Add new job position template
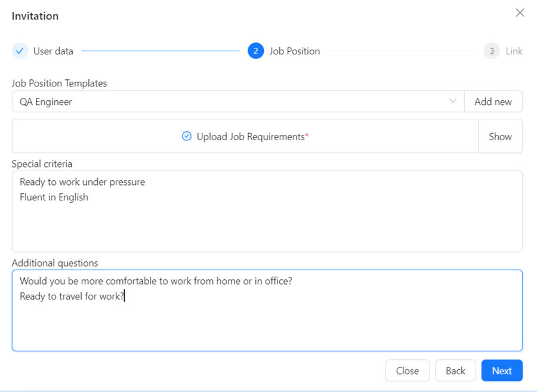Screen dimensions: 537x392 click(x=493, y=101)
